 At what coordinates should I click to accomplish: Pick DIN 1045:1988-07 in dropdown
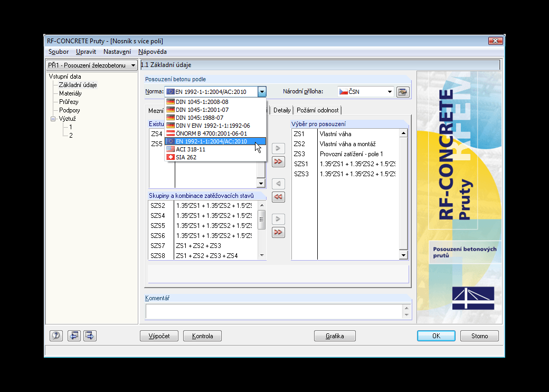click(x=215, y=118)
